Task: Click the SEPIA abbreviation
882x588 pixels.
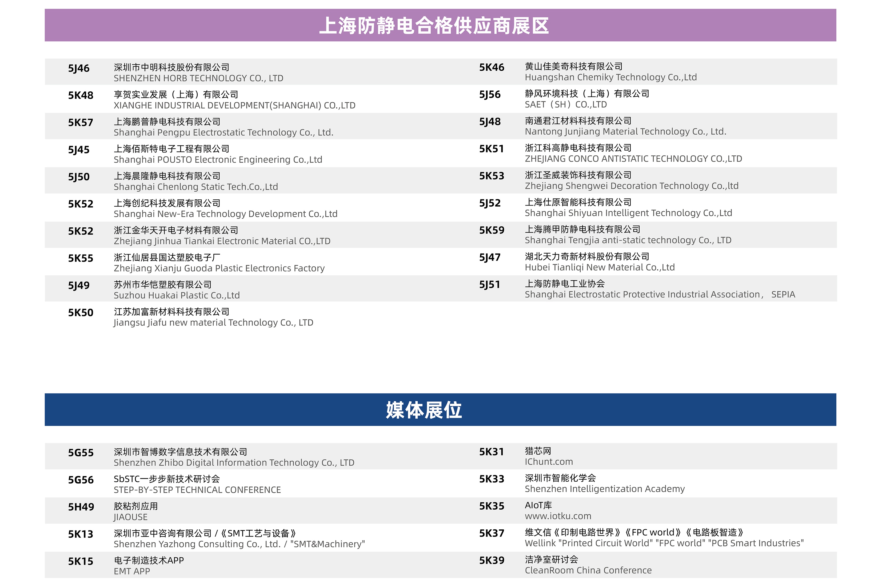Action: click(783, 295)
